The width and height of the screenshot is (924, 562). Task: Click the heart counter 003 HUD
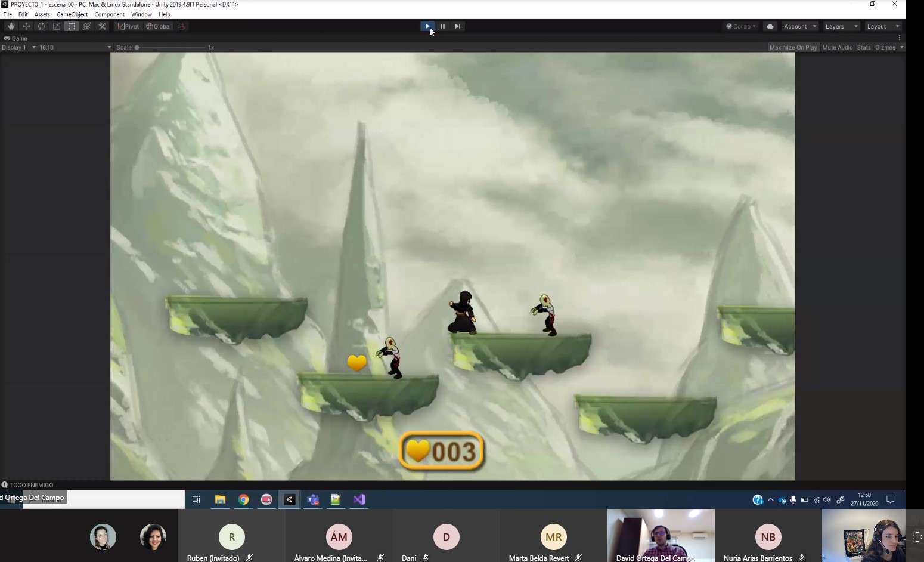coord(441,451)
